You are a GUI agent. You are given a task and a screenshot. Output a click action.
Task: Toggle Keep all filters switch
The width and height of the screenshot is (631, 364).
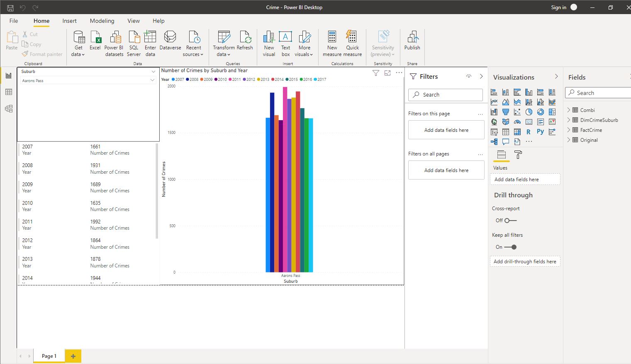click(511, 247)
